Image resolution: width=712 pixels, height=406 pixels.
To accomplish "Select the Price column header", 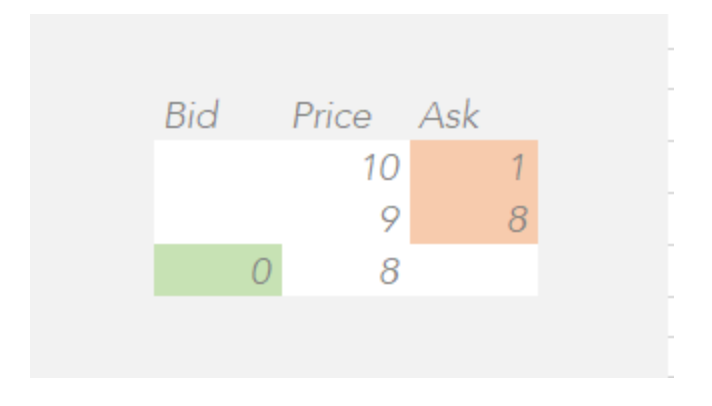I will click(x=331, y=117).
